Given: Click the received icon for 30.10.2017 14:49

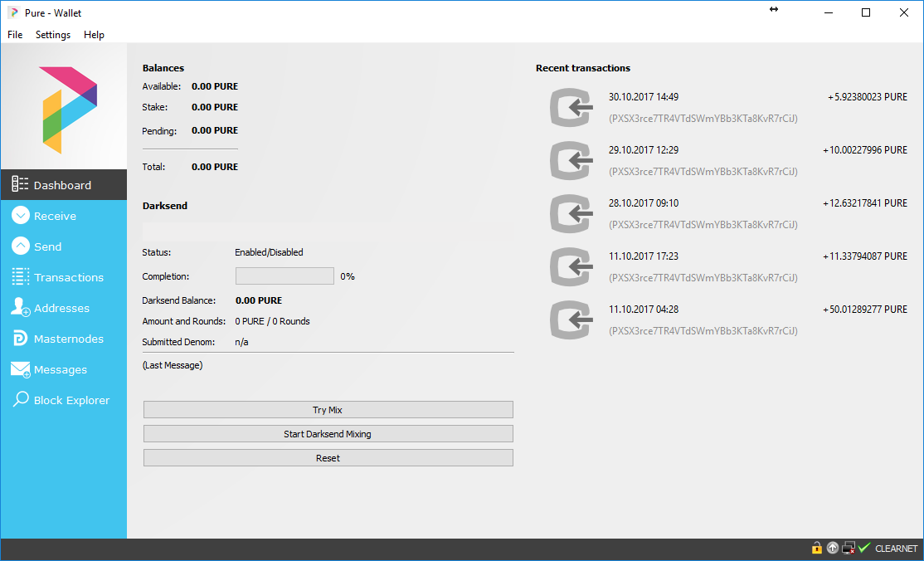Looking at the screenshot, I should click(571, 107).
